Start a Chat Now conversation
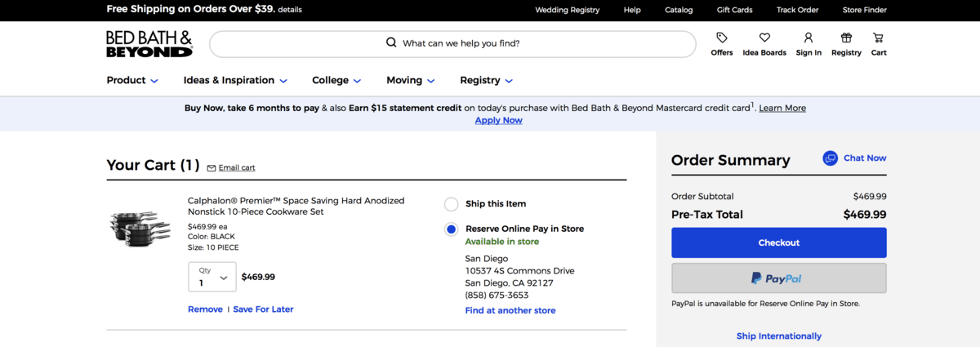Image resolution: width=980 pixels, height=347 pixels. pos(854,158)
